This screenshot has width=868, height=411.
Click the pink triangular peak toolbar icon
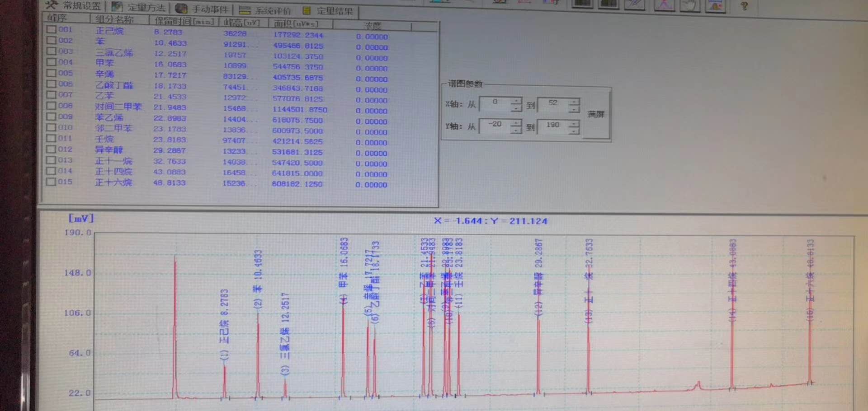[664, 5]
